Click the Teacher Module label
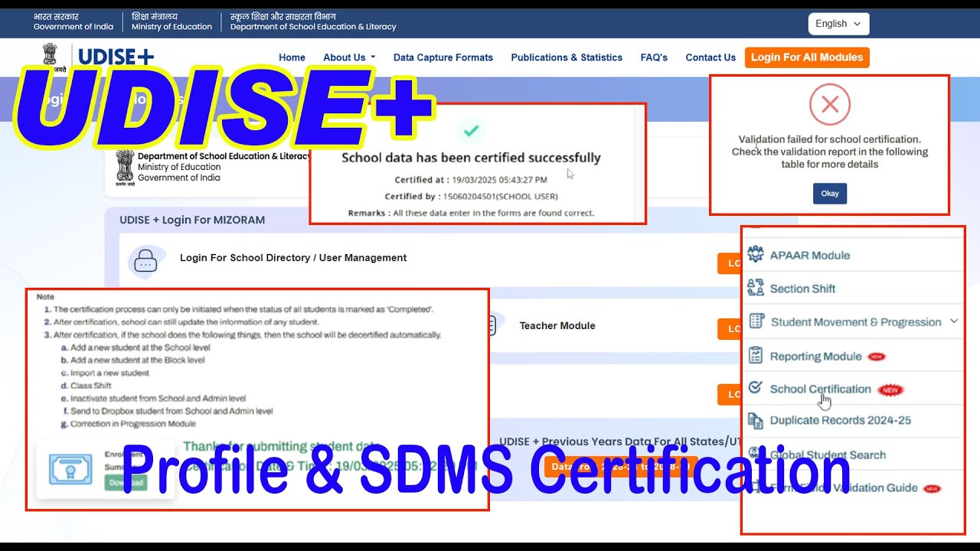980x551 pixels. pyautogui.click(x=557, y=325)
